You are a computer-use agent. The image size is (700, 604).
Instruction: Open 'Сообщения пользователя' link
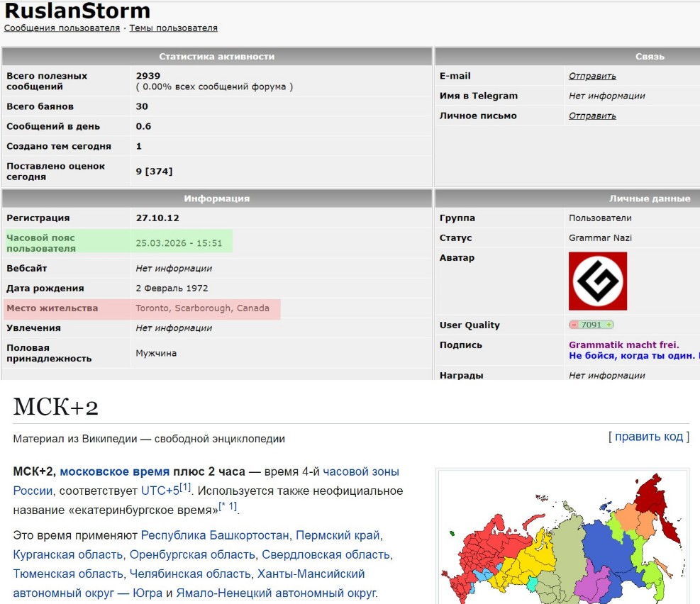click(x=62, y=28)
